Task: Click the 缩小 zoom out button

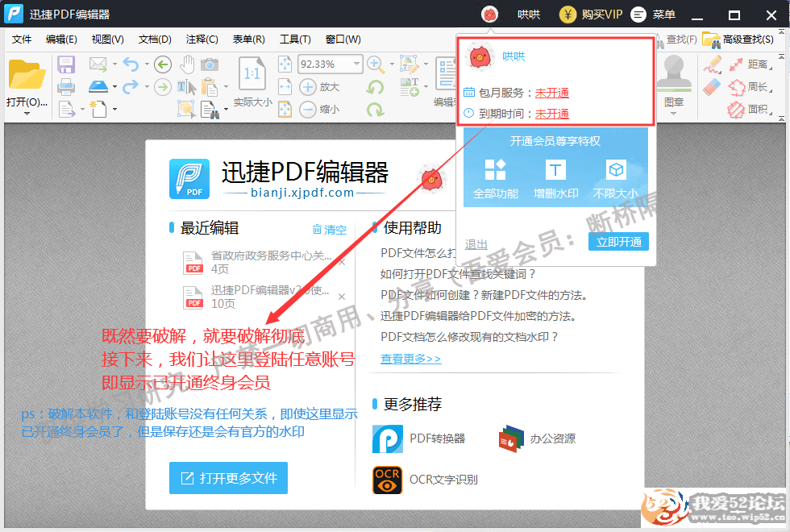Action: click(x=320, y=109)
